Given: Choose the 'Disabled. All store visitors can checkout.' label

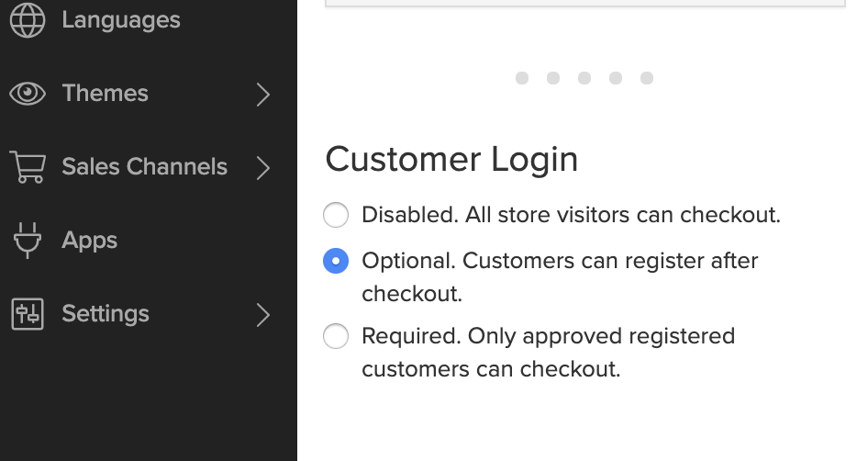Looking at the screenshot, I should point(571,215).
